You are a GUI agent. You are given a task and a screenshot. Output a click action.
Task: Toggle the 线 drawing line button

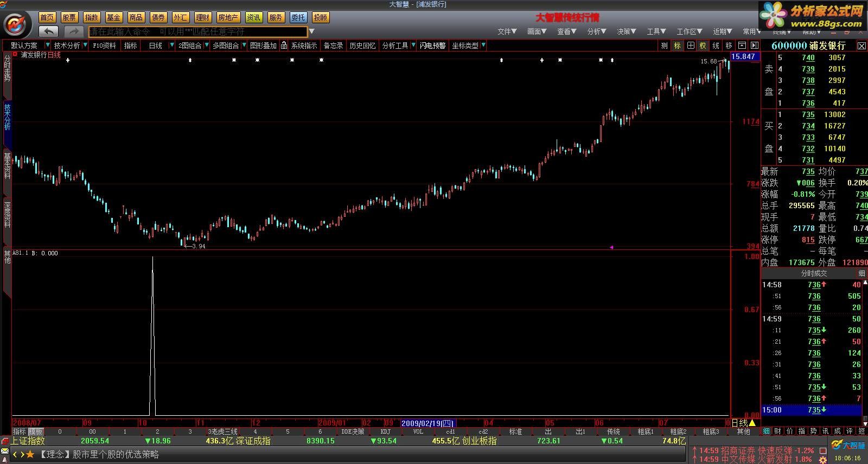716,46
